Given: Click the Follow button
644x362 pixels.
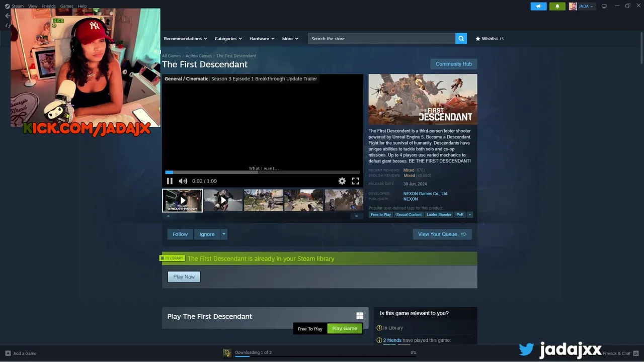Looking at the screenshot, I should (x=180, y=234).
